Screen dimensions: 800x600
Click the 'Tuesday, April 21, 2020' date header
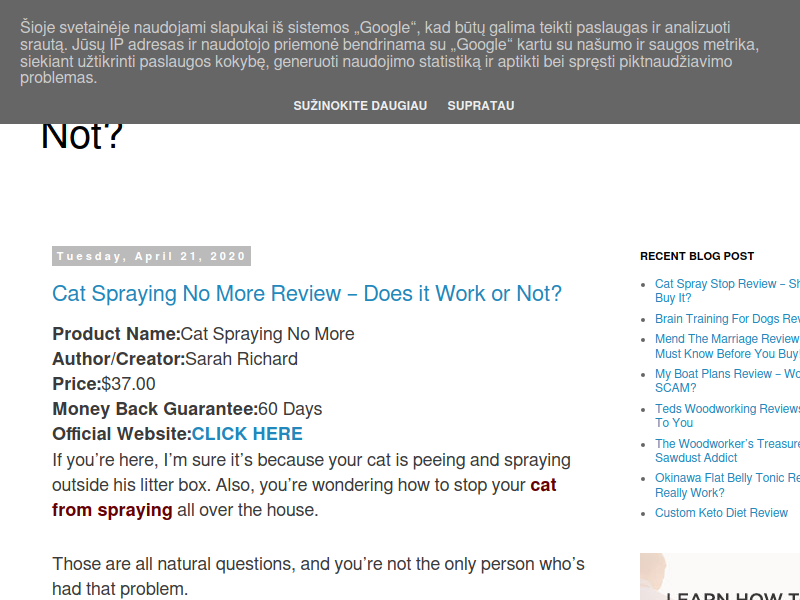click(x=152, y=256)
